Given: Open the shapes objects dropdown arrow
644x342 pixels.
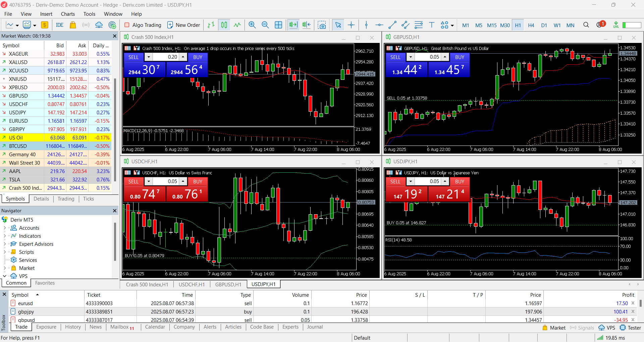Looking at the screenshot, I should (x=452, y=25).
